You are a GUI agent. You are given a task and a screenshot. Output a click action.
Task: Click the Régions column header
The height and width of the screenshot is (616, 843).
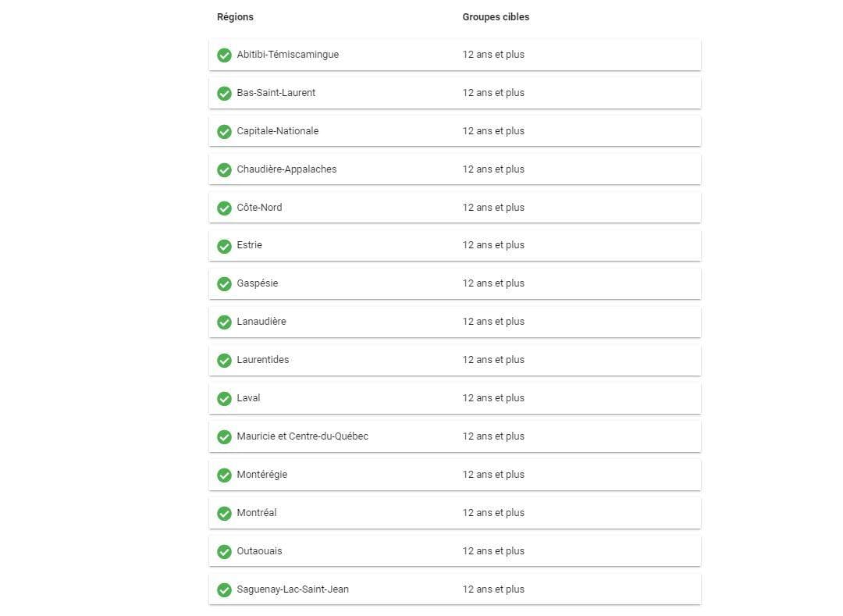(x=235, y=17)
